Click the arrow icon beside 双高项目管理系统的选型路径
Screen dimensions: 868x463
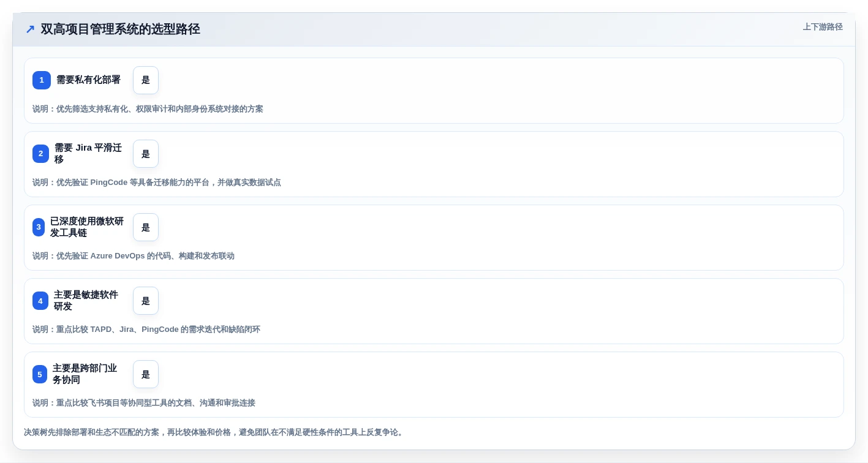[x=30, y=29]
